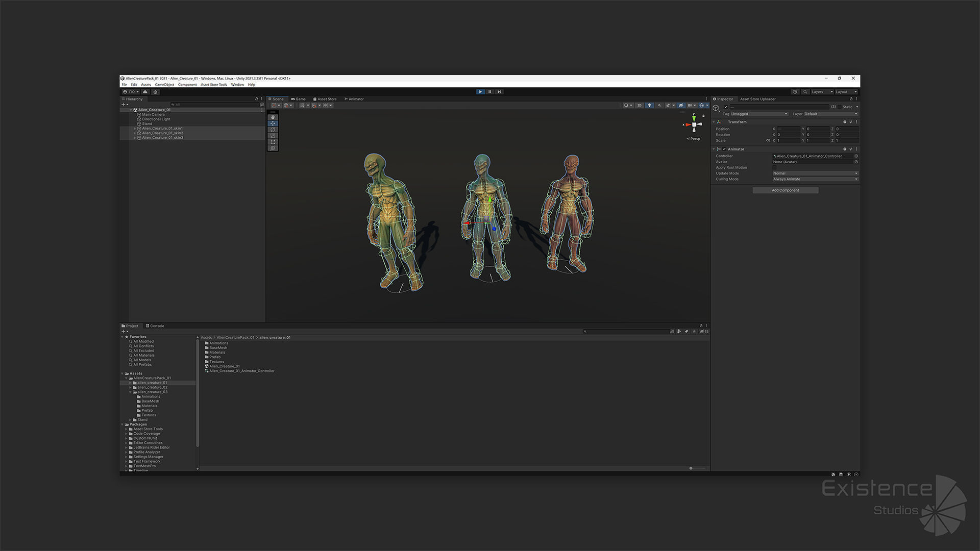
Task: Open the Layers dropdown
Action: (822, 92)
